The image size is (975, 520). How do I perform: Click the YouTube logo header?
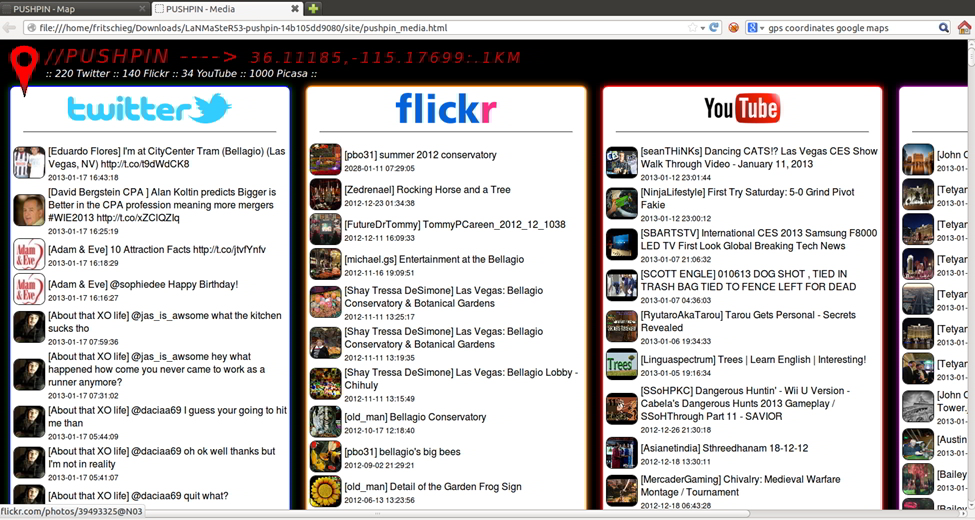[x=742, y=108]
